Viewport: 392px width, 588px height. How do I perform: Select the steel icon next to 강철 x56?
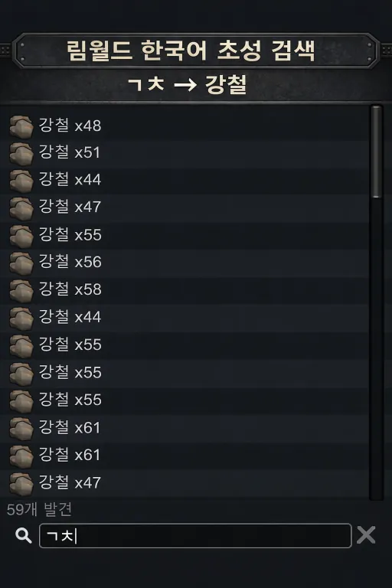(21, 263)
